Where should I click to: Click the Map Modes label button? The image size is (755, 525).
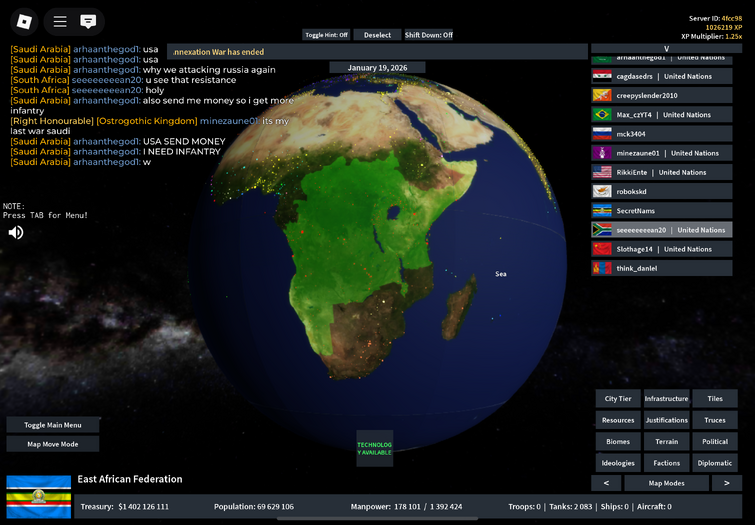click(666, 483)
